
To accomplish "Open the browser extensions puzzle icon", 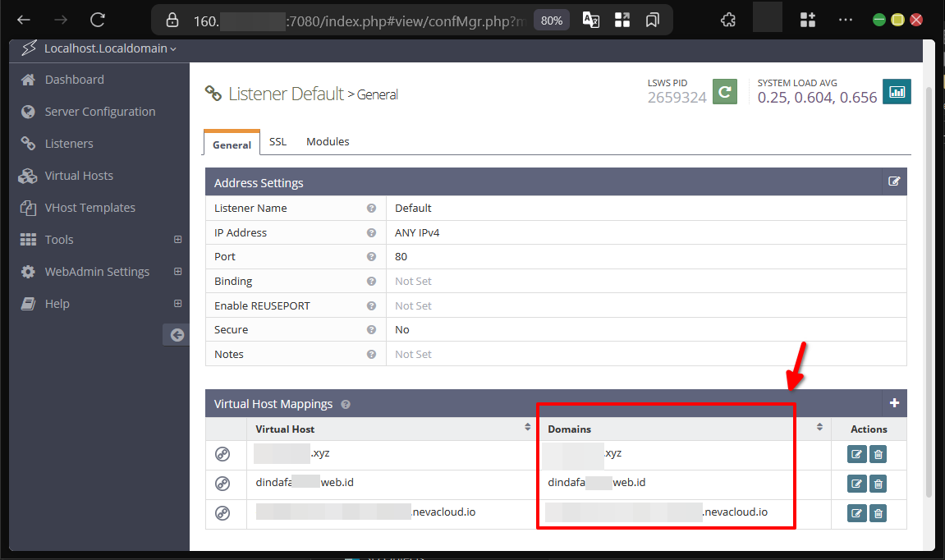I will tap(728, 21).
